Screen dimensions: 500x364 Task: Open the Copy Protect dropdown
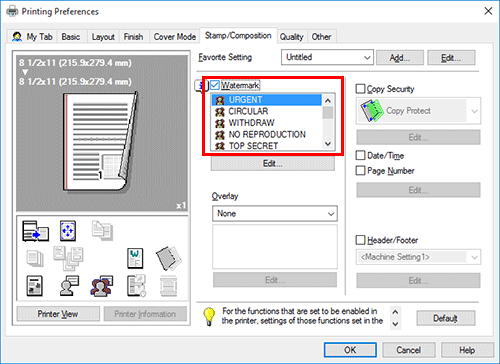[418, 111]
